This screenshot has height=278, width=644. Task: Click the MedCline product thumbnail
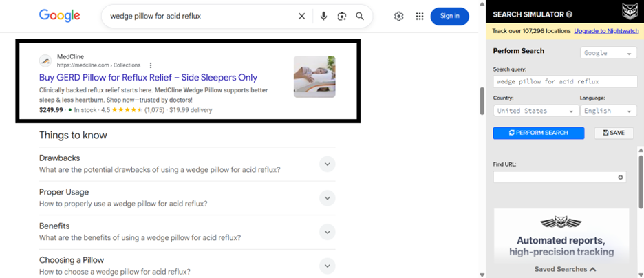[x=314, y=76]
